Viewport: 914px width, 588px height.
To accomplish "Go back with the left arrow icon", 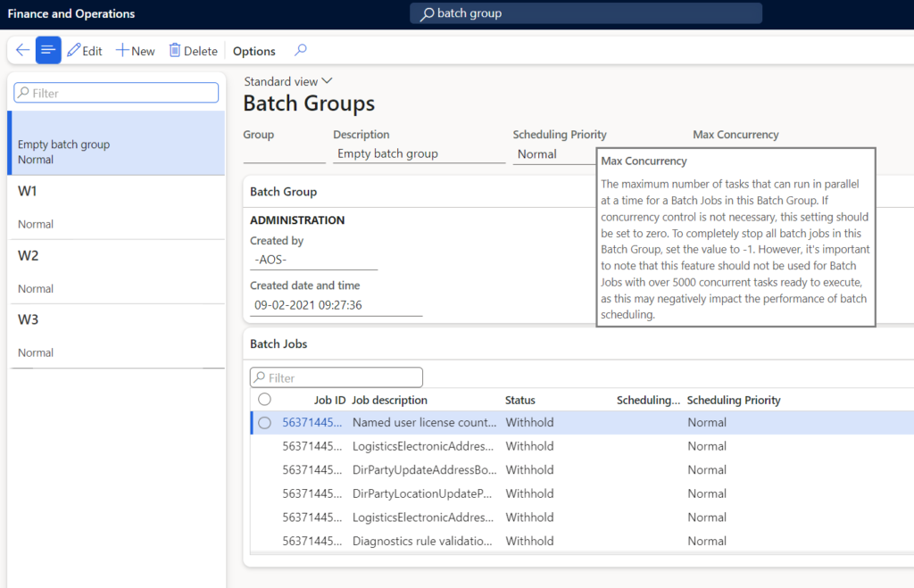I will pyautogui.click(x=22, y=50).
